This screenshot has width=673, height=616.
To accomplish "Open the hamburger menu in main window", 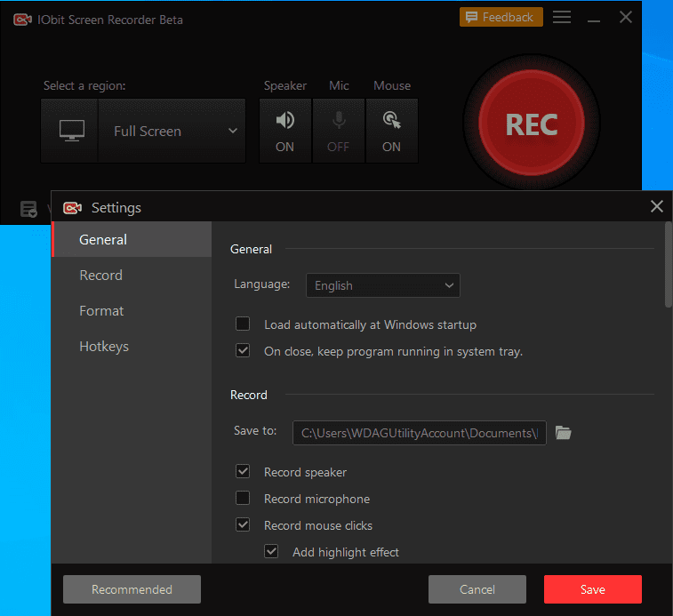I will [561, 17].
